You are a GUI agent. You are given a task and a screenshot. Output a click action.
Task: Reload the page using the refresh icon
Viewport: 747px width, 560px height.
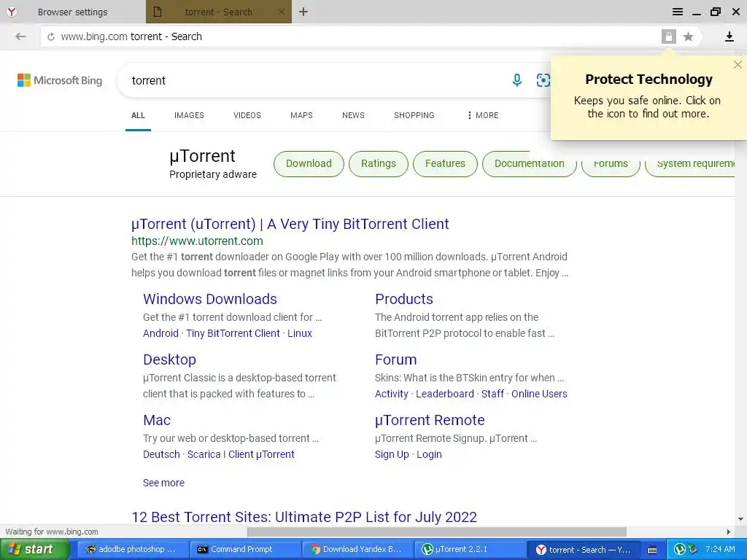click(51, 36)
